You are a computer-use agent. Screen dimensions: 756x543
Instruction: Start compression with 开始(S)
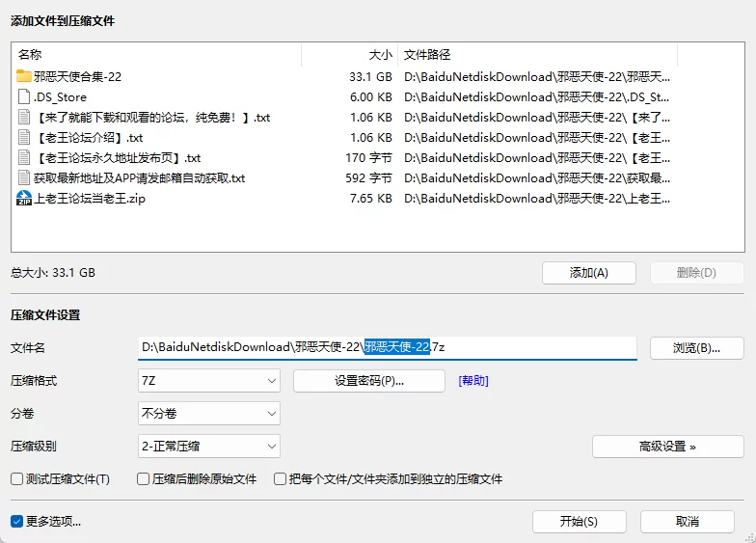click(x=579, y=521)
